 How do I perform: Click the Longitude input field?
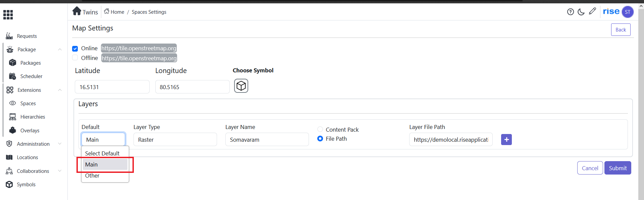(193, 87)
